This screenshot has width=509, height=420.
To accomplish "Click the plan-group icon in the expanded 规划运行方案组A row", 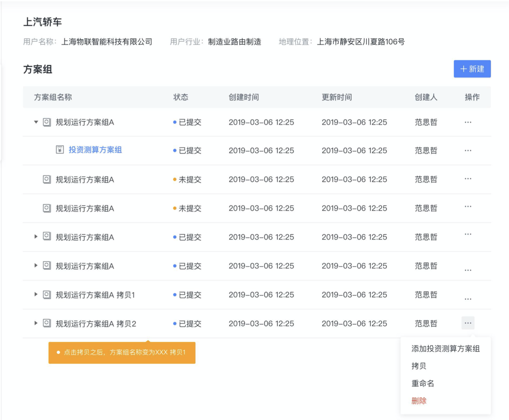I will click(x=47, y=122).
